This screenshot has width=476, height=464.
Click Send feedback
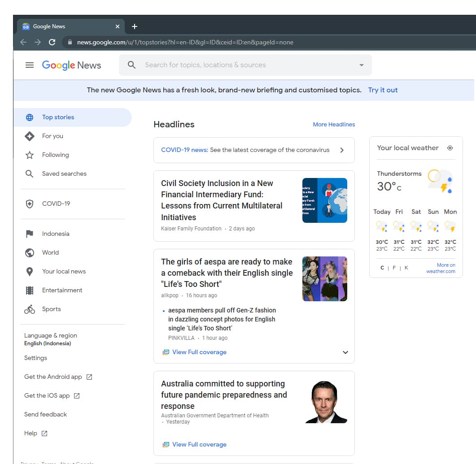point(45,414)
